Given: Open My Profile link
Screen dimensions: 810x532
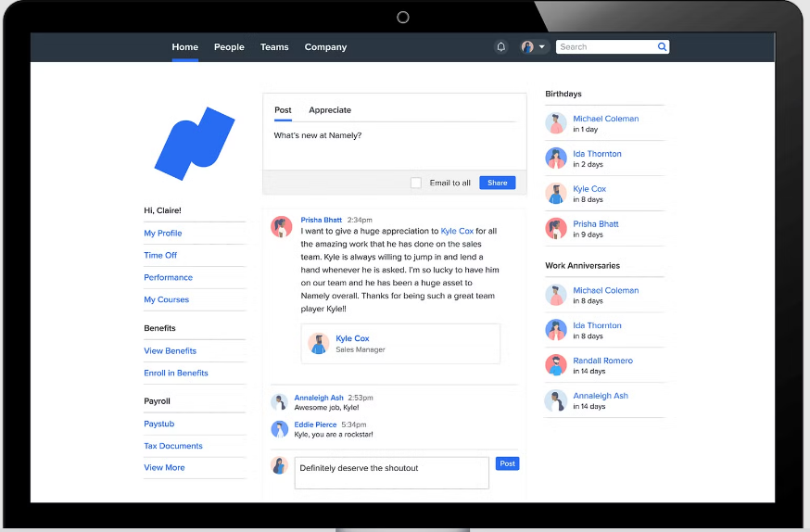Looking at the screenshot, I should click(x=163, y=233).
